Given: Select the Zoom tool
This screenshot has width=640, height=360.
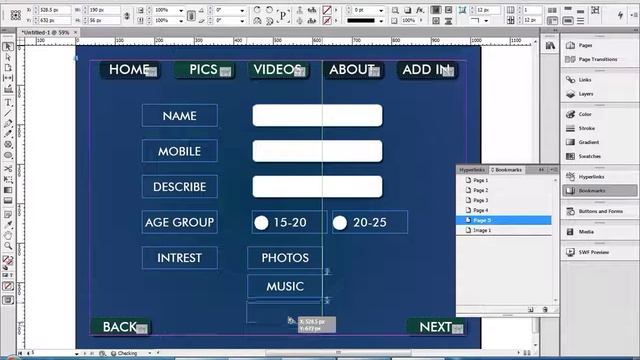Looking at the screenshot, I should (8, 246).
